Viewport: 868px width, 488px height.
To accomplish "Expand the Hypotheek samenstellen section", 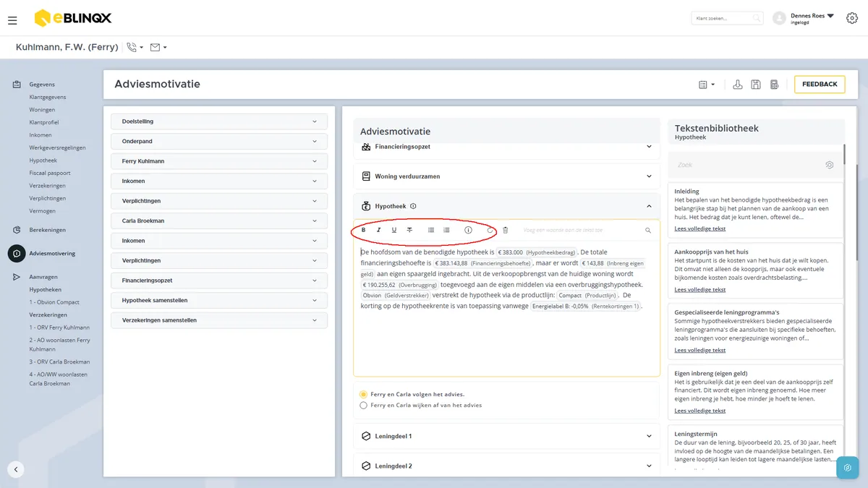I will tap(219, 300).
